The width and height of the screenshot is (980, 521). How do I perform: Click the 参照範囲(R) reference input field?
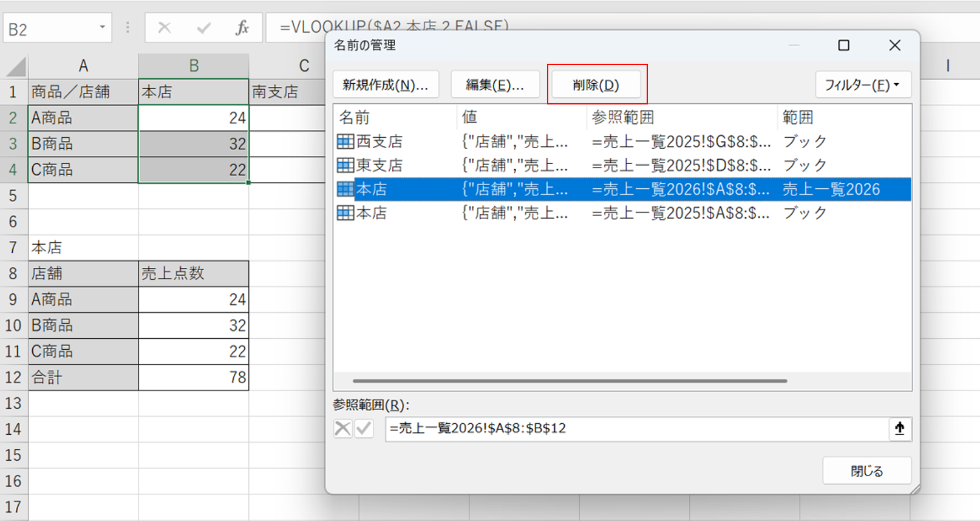click(x=635, y=429)
